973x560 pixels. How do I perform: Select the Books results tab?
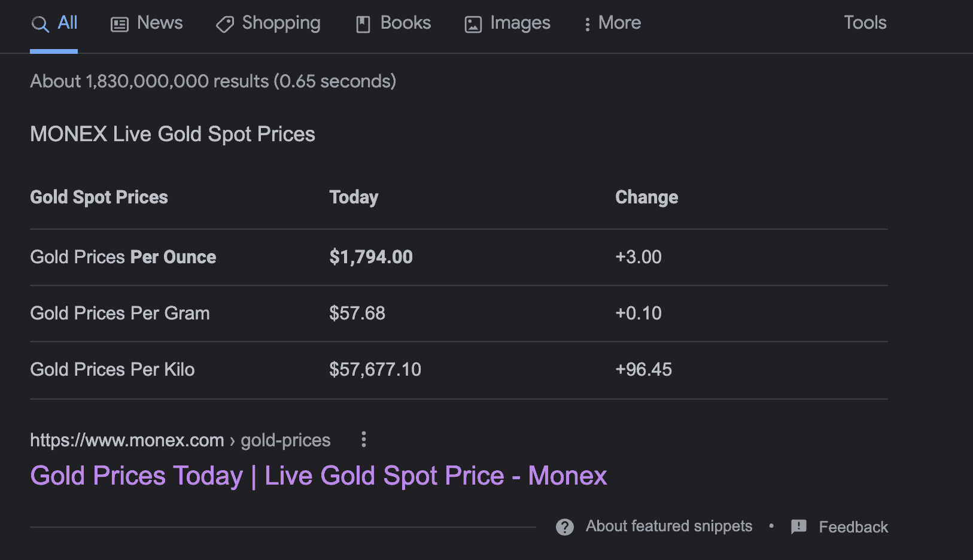coord(405,23)
